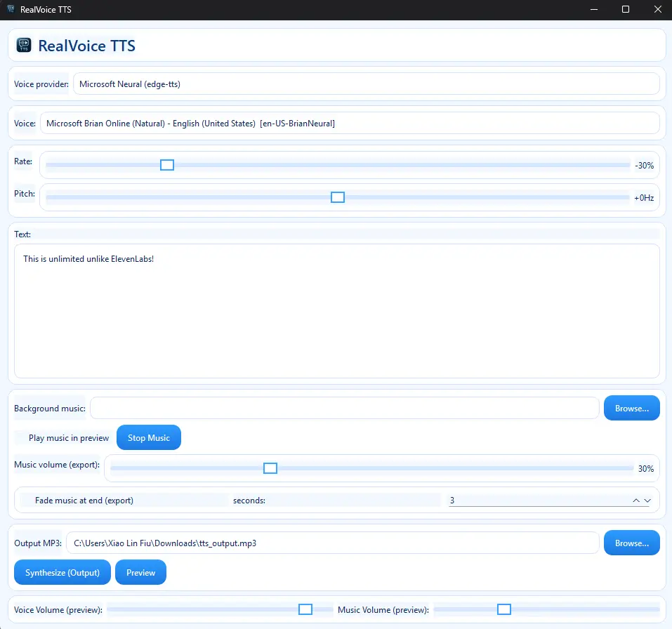Click the Preview button
672x629 pixels.
140,573
